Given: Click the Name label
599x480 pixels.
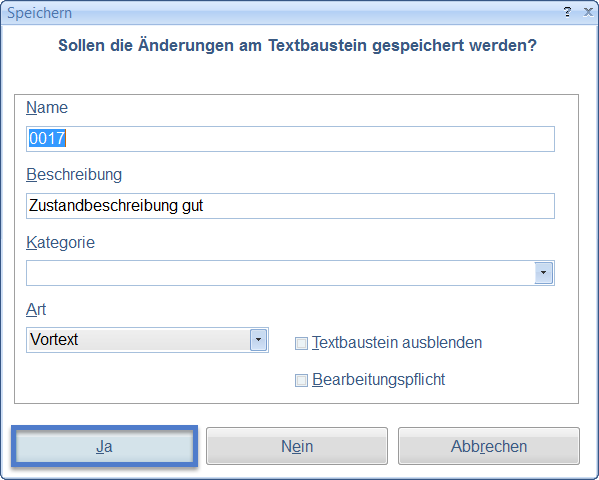Looking at the screenshot, I should (x=47, y=107).
